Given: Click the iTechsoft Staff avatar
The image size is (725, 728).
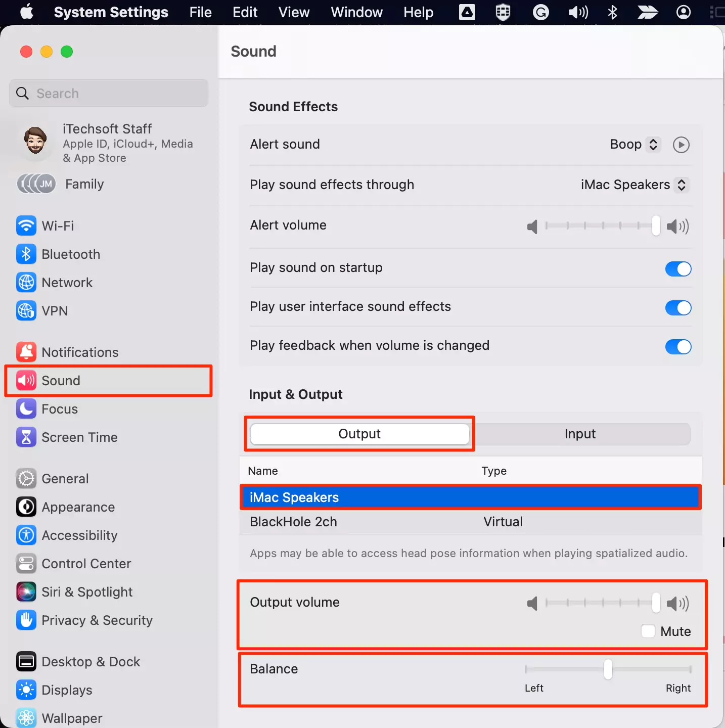Looking at the screenshot, I should coord(35,141).
